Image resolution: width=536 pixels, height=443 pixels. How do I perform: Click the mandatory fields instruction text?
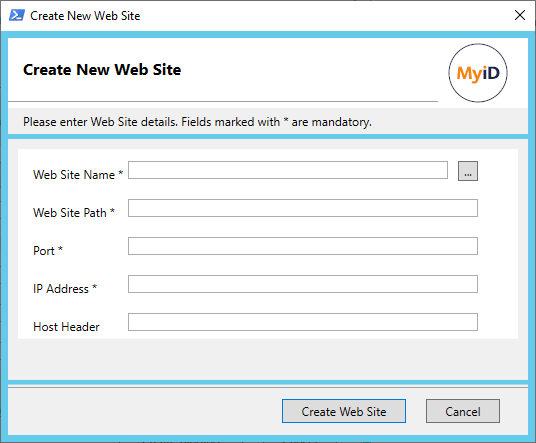(197, 122)
